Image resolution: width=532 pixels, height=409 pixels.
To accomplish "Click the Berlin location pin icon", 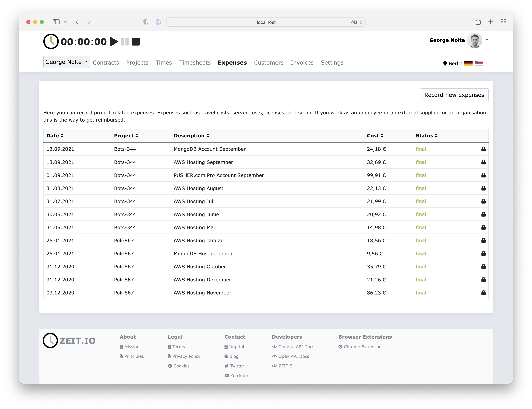I will (445, 64).
